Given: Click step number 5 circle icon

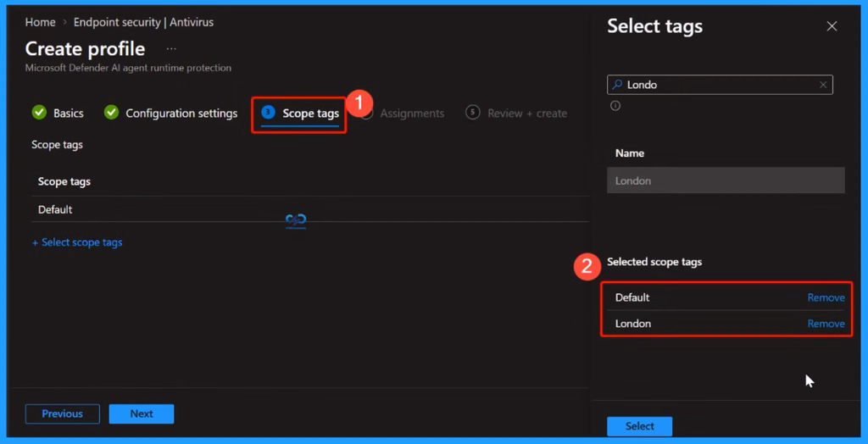Looking at the screenshot, I should 473,113.
